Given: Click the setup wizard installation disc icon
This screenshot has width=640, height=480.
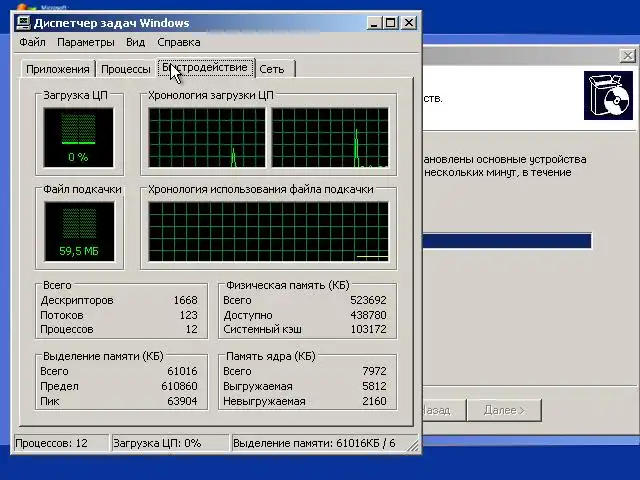Looking at the screenshot, I should tap(608, 96).
